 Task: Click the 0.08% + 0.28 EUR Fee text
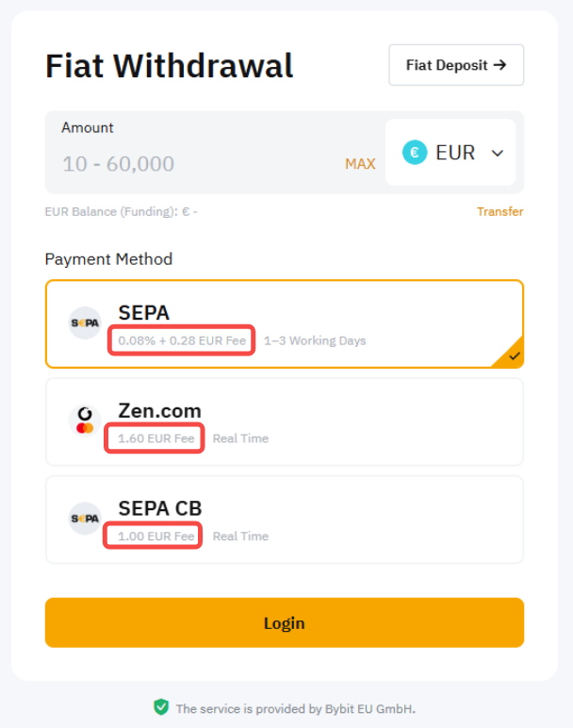pyautogui.click(x=182, y=340)
